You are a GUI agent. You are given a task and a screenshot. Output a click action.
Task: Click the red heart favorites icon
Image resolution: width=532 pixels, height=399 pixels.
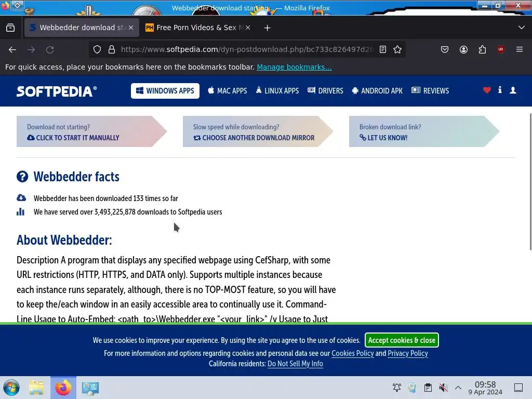coord(487,90)
